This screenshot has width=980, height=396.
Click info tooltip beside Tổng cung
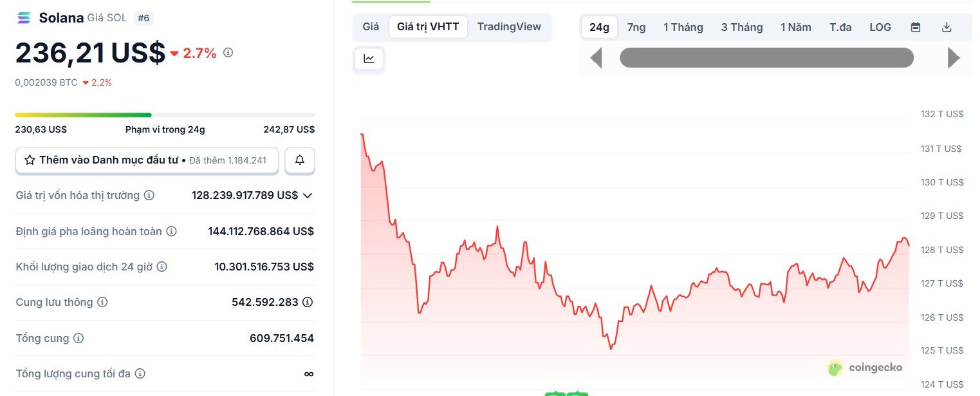click(x=79, y=338)
